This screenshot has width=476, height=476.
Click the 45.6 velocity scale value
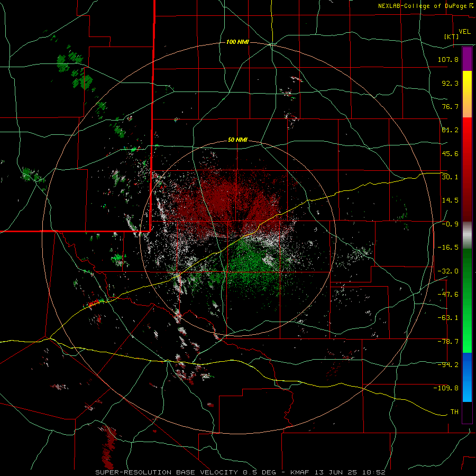[x=450, y=153]
